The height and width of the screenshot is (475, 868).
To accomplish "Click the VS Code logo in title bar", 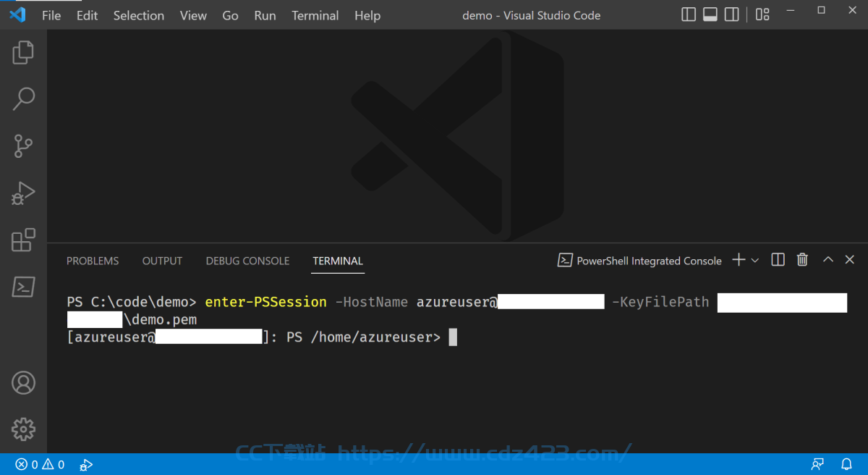I will (x=17, y=14).
